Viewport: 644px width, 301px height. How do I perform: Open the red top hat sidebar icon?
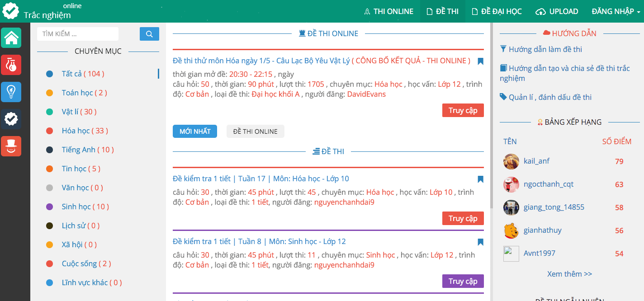pyautogui.click(x=11, y=146)
